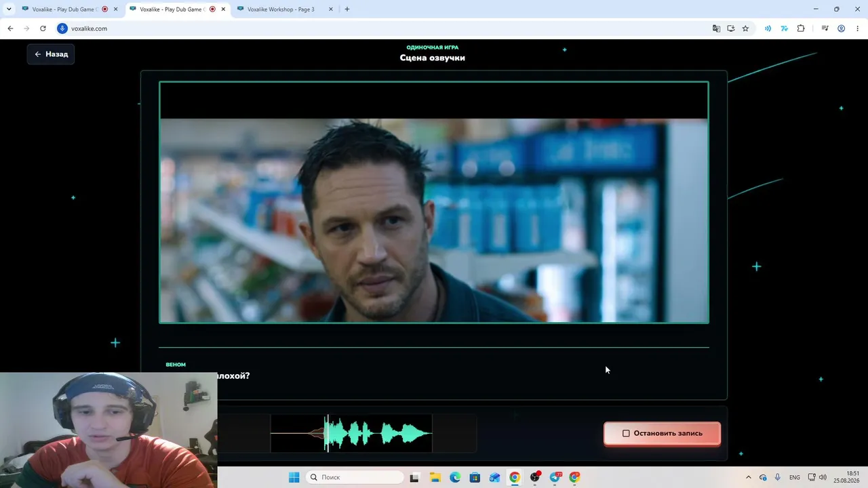Click the Сцена озвучки heading
868x488 pixels.
[x=433, y=58]
